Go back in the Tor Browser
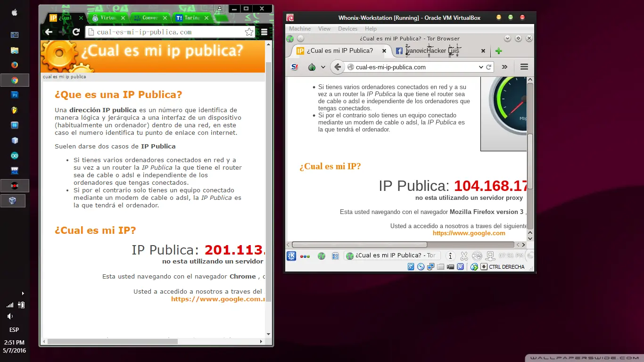The height and width of the screenshot is (362, 644). [x=337, y=67]
